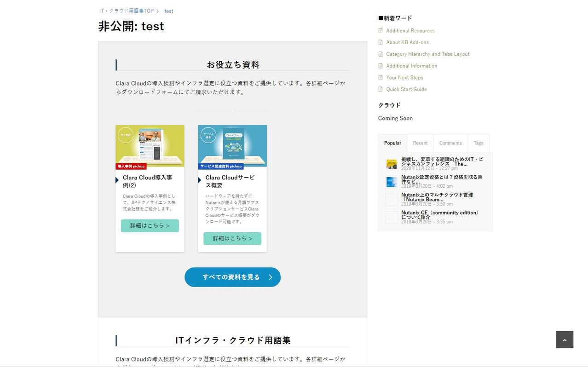Click document icon beside Quick Start Guide
The image size is (588, 368).
(380, 89)
